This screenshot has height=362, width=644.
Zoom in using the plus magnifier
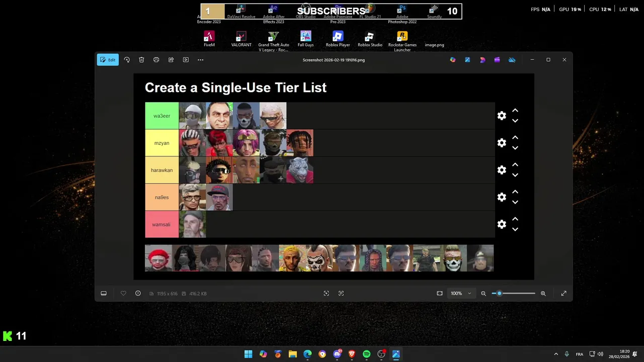543,294
